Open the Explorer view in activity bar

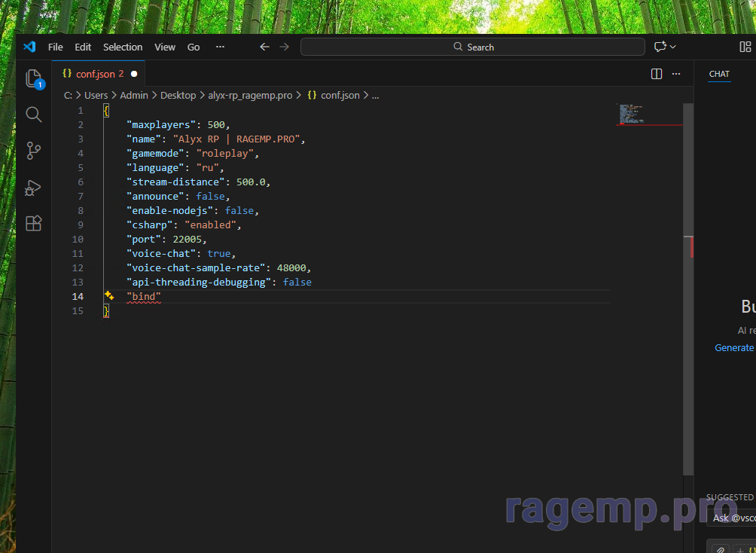point(33,78)
